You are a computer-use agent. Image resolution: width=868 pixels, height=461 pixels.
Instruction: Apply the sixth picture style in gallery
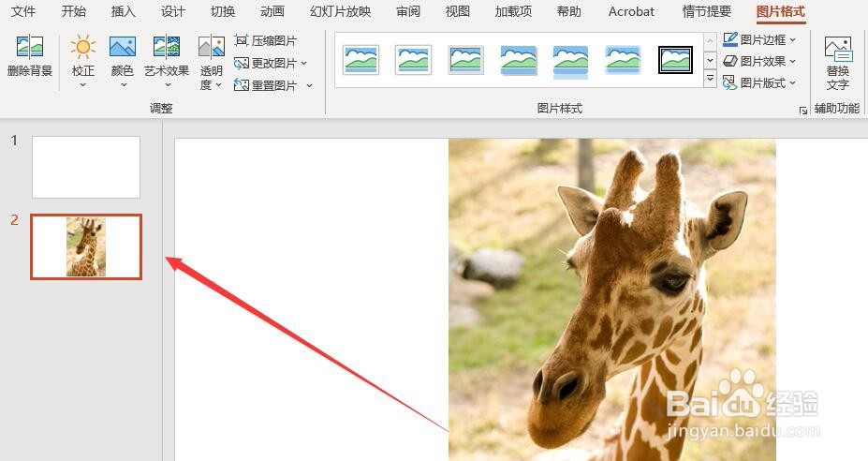[623, 60]
